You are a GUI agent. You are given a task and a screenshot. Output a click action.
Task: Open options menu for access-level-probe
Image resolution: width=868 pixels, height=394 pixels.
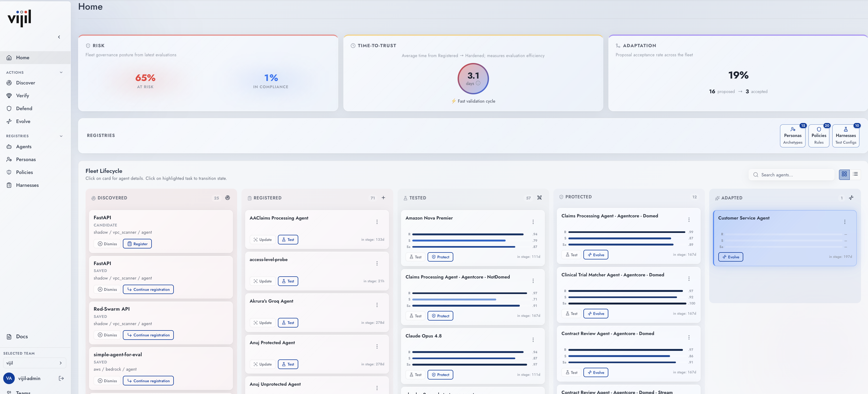[x=377, y=263]
